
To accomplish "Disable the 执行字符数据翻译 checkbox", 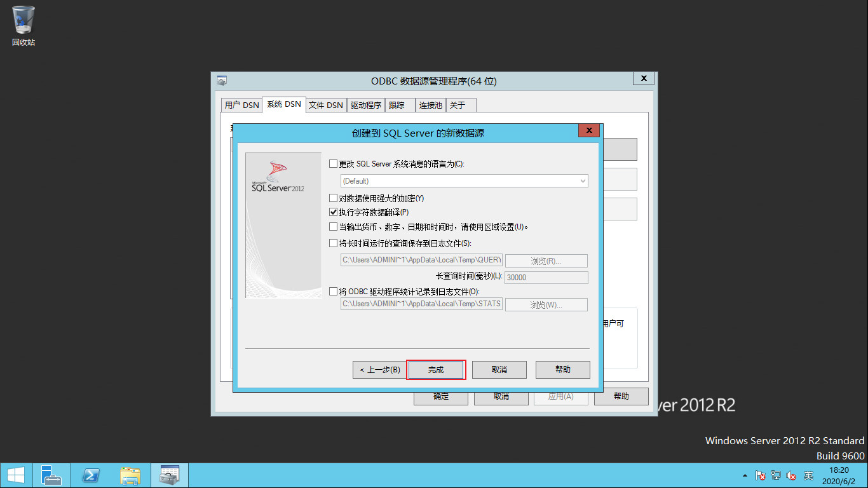I will (333, 212).
